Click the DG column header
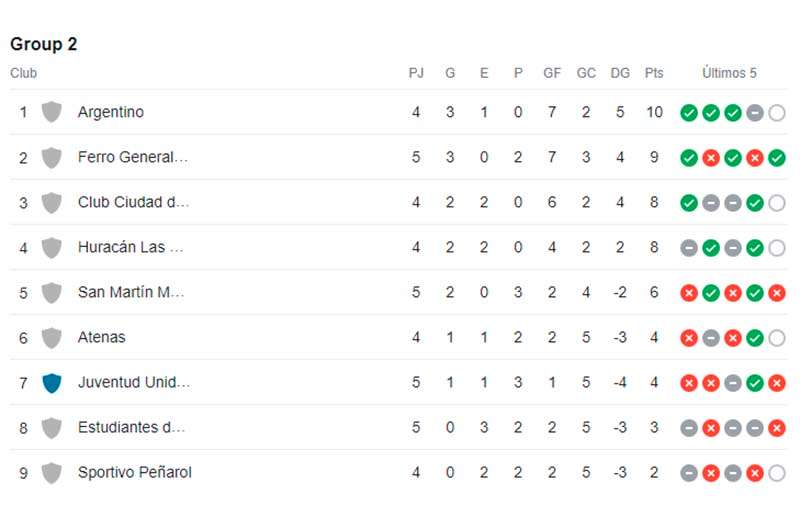This screenshot has width=800, height=530. coord(620,73)
